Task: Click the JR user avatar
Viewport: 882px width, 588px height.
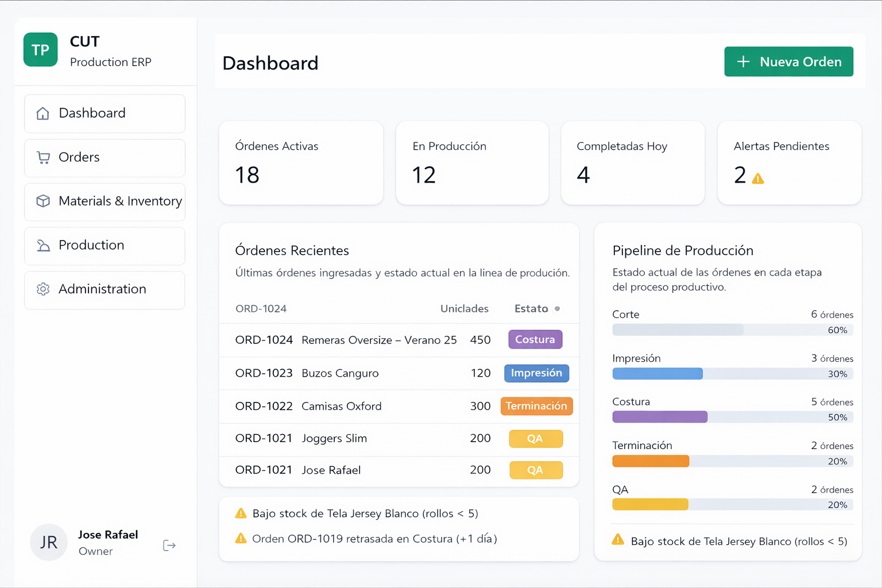Action: (x=49, y=542)
